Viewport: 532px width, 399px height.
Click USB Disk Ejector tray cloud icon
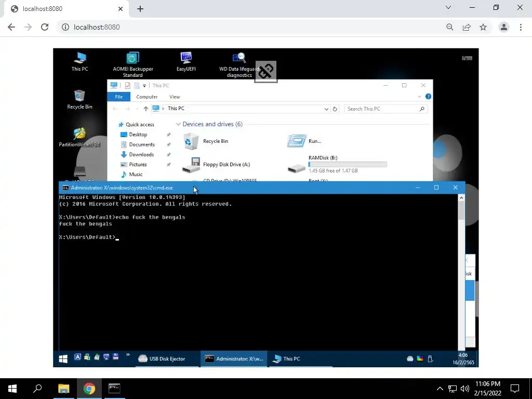click(410, 358)
